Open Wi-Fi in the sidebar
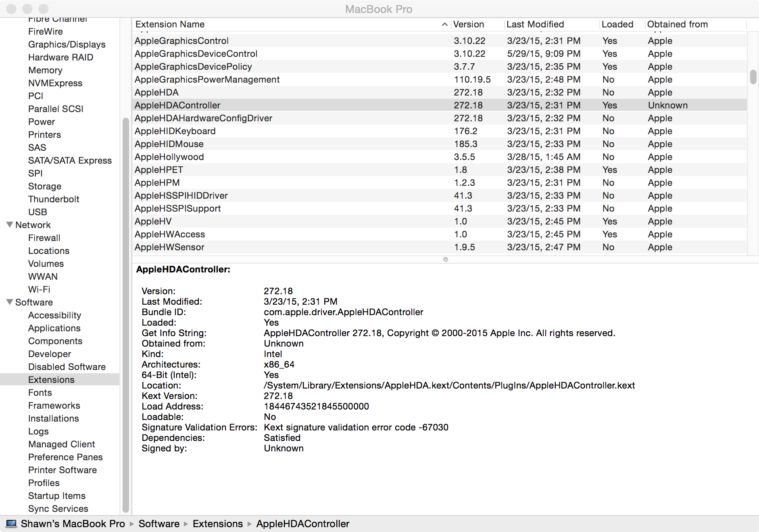The image size is (759, 532). click(x=39, y=289)
